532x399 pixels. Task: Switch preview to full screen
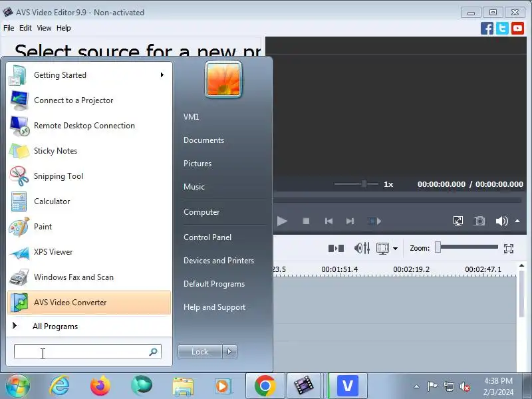[458, 221]
